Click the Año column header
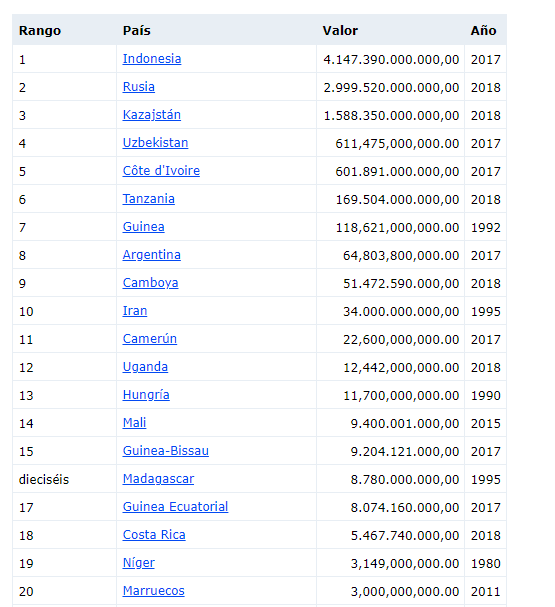 pyautogui.click(x=483, y=31)
